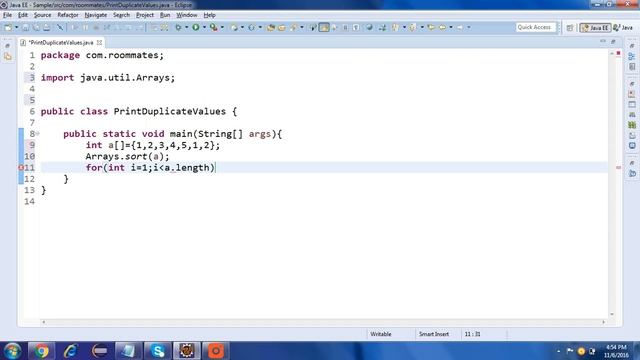This screenshot has width=640, height=360.
Task: Click the Open Task folder icon
Action: [282, 27]
